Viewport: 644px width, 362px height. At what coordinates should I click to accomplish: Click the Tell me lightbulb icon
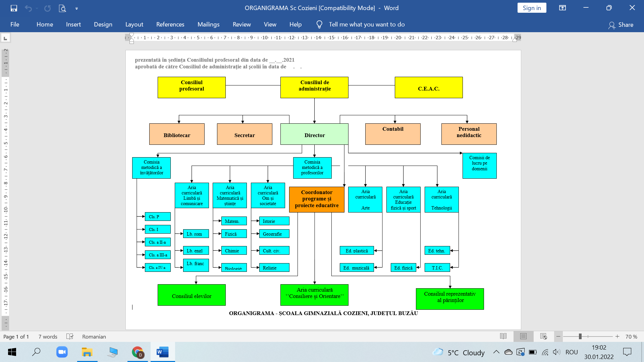pos(319,24)
